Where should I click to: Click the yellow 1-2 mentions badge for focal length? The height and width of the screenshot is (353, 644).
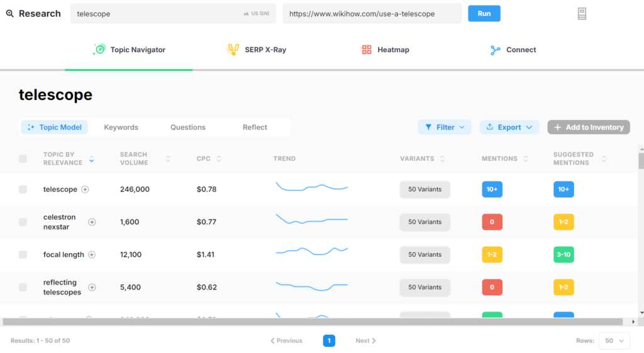[492, 254]
